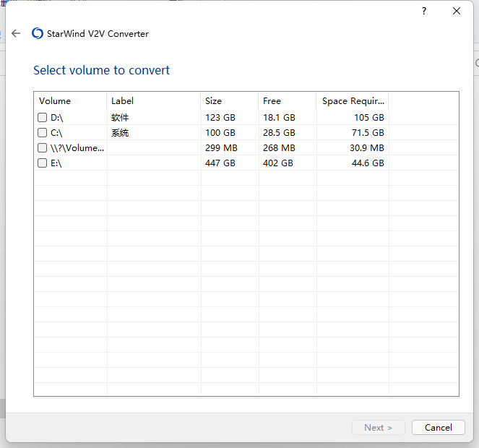The image size is (479, 448).
Task: Open help with the question mark
Action: point(423,11)
